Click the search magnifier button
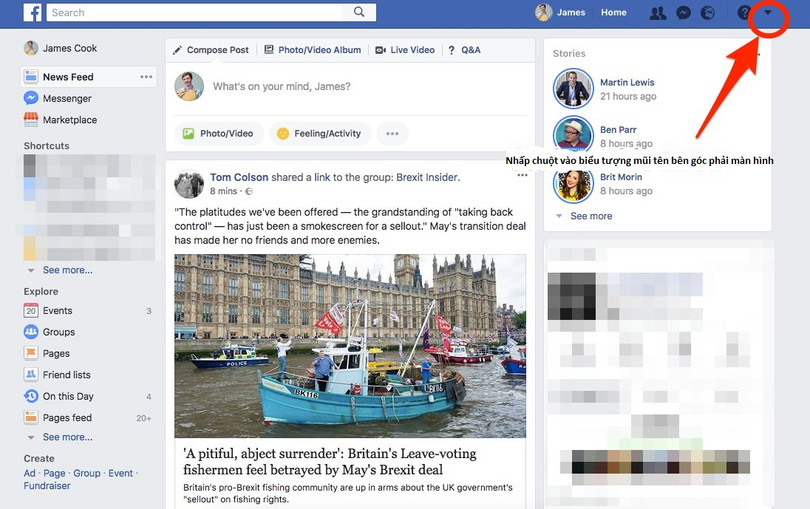The image size is (810, 509). 359,12
